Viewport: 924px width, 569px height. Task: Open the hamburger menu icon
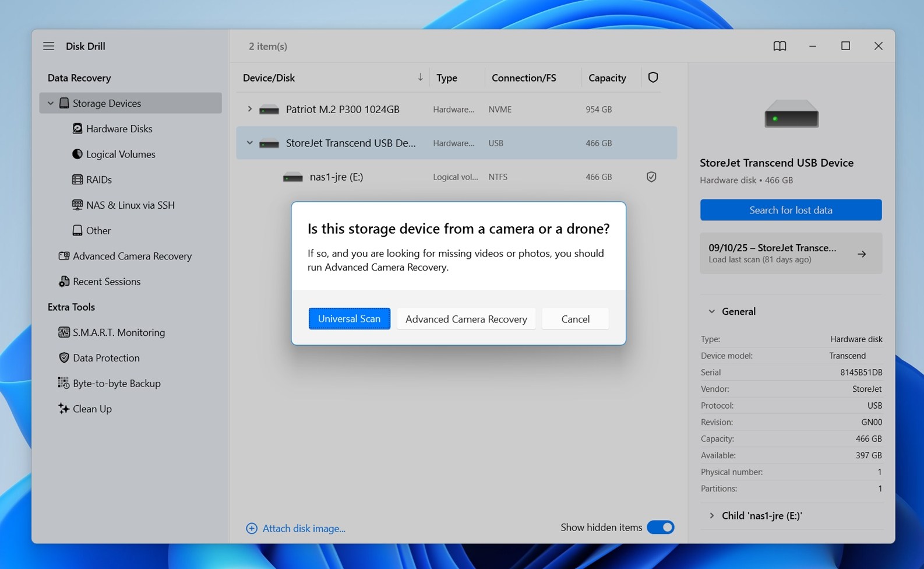[x=48, y=46]
